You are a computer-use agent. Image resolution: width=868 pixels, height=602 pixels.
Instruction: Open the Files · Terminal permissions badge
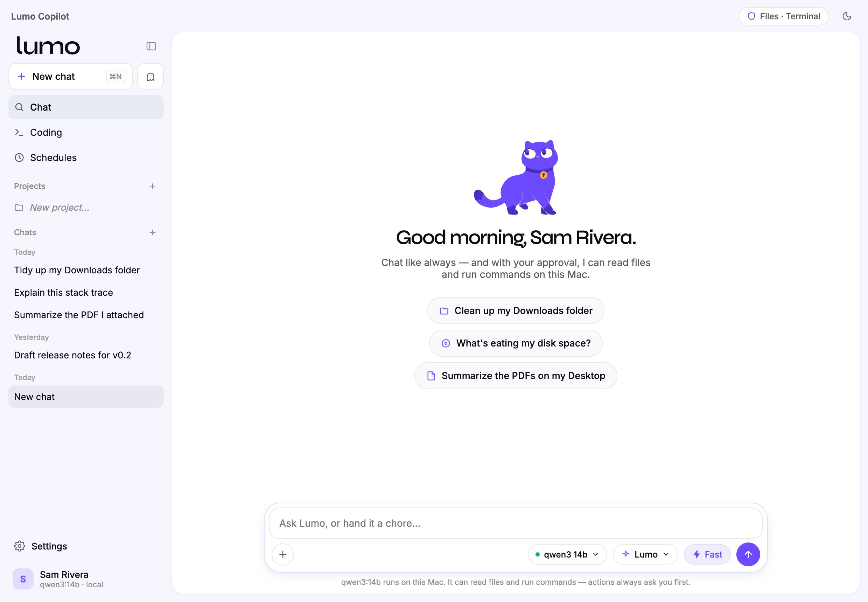click(x=783, y=16)
